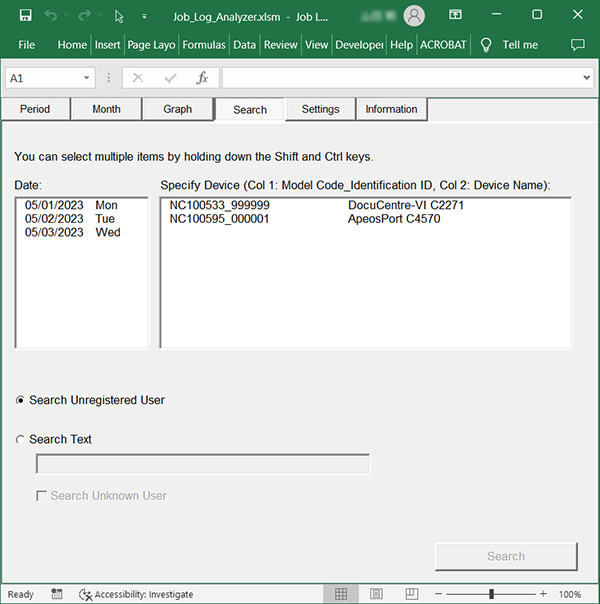The image size is (600, 604).
Task: Click into the formula bar field
Action: pos(402,78)
